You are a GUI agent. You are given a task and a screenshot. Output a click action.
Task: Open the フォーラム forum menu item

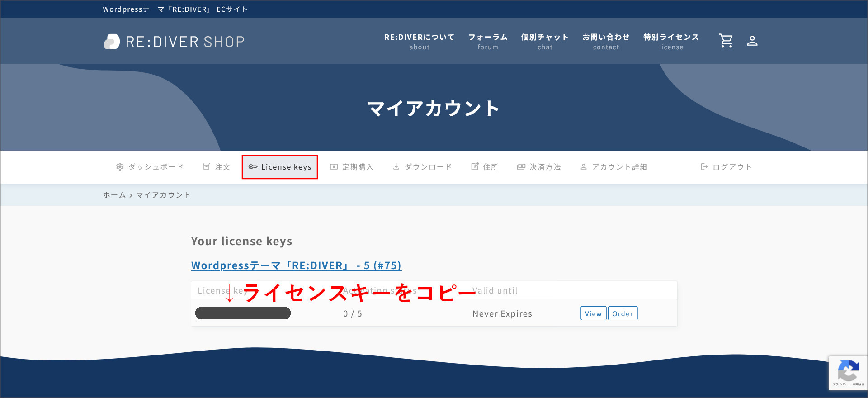point(488,41)
